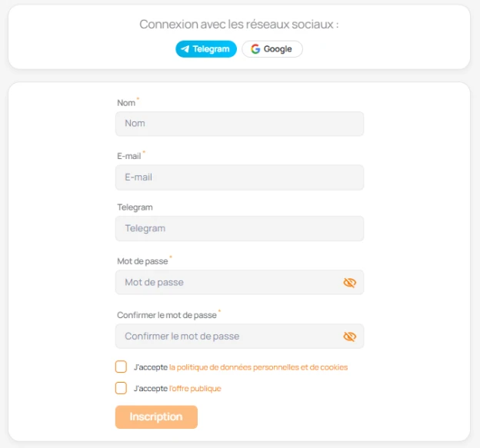Show password in Mot de passe field
Viewport: 480px width, 448px height.
350,283
